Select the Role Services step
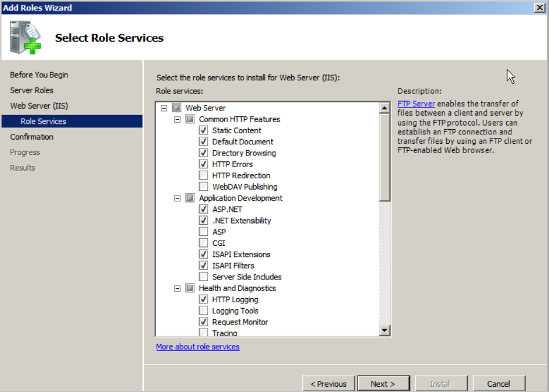Screen dimensions: 549x392 [72, 121]
